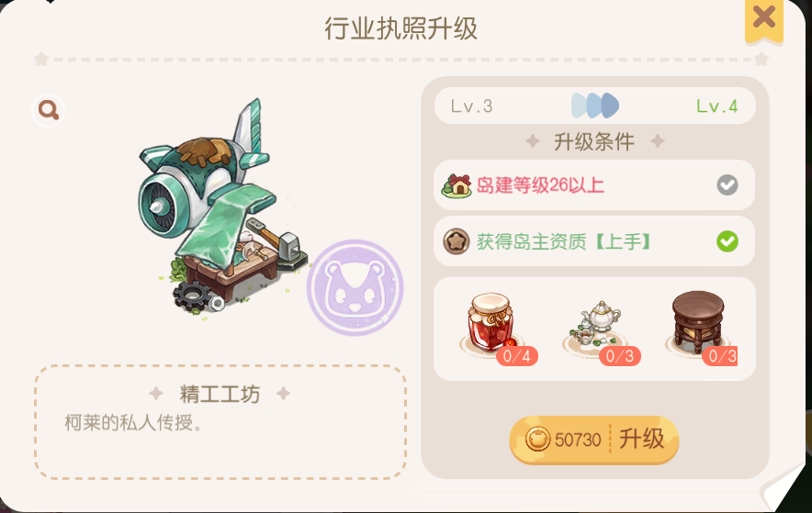Click the 岛建等级26以上 requirement row

(594, 185)
